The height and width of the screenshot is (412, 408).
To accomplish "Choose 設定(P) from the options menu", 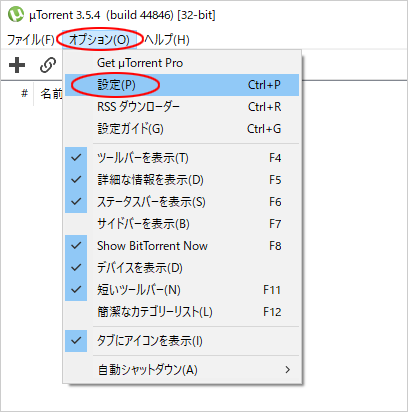I will (182, 85).
